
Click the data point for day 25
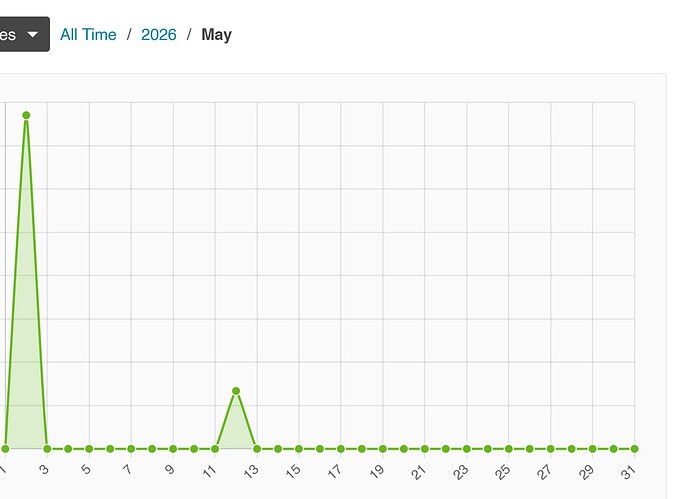pyautogui.click(x=508, y=449)
